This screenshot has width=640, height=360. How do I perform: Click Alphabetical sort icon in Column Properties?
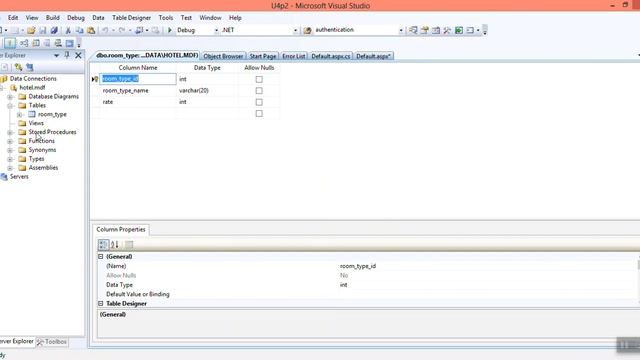tap(115, 244)
